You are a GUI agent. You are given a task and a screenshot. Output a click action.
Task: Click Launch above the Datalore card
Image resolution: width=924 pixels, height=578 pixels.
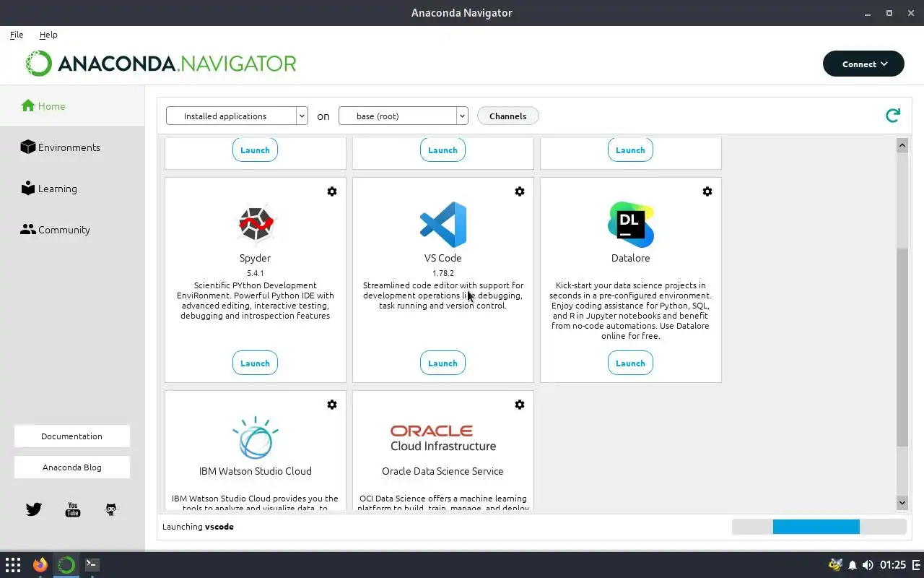point(630,150)
